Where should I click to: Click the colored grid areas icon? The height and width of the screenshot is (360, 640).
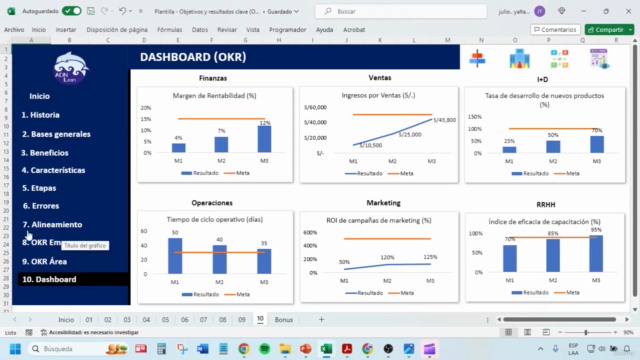coord(559,58)
